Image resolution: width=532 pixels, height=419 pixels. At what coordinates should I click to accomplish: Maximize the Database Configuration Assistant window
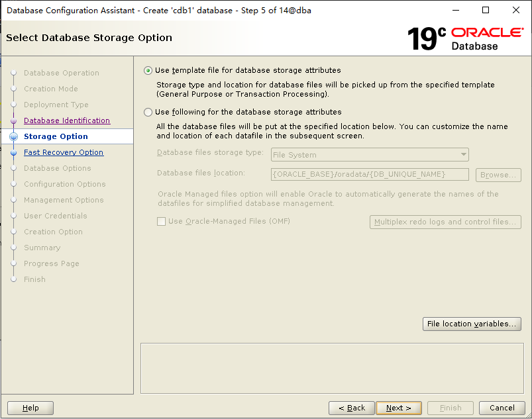tap(486, 10)
